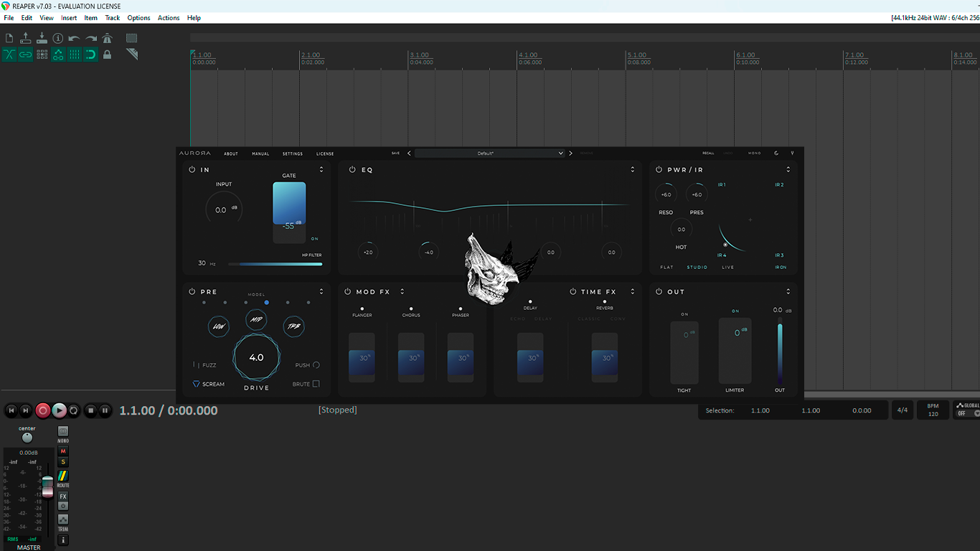Toggle the Repeat loop button in transport
Viewport: 980px width, 551px height.
tap(74, 410)
